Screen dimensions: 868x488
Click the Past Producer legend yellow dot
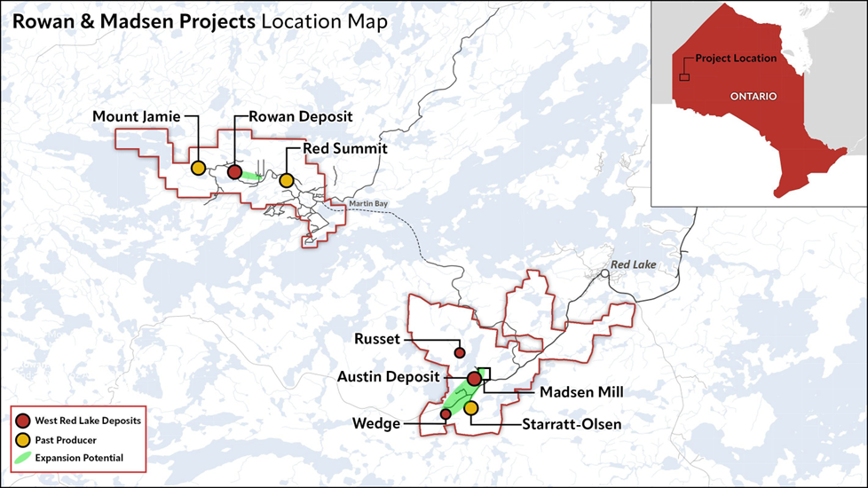23,440
